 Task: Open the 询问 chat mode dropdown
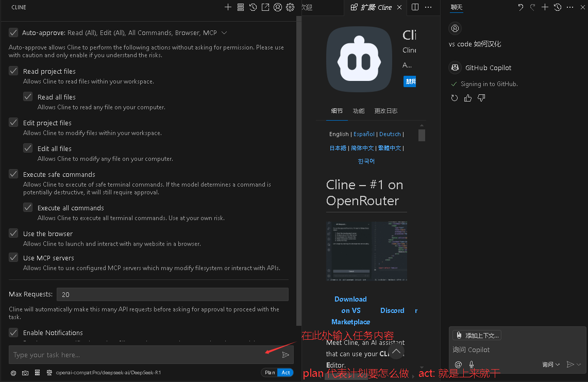(551, 364)
